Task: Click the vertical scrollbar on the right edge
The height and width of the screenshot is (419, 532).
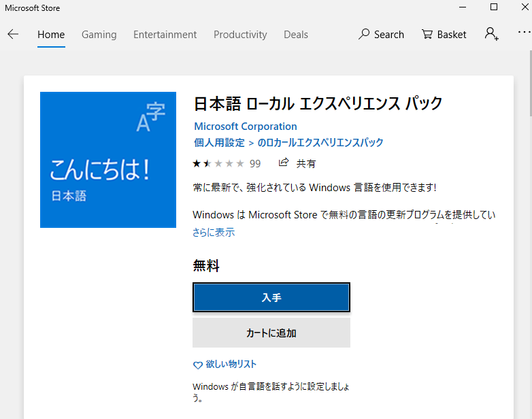Action: pos(531,83)
